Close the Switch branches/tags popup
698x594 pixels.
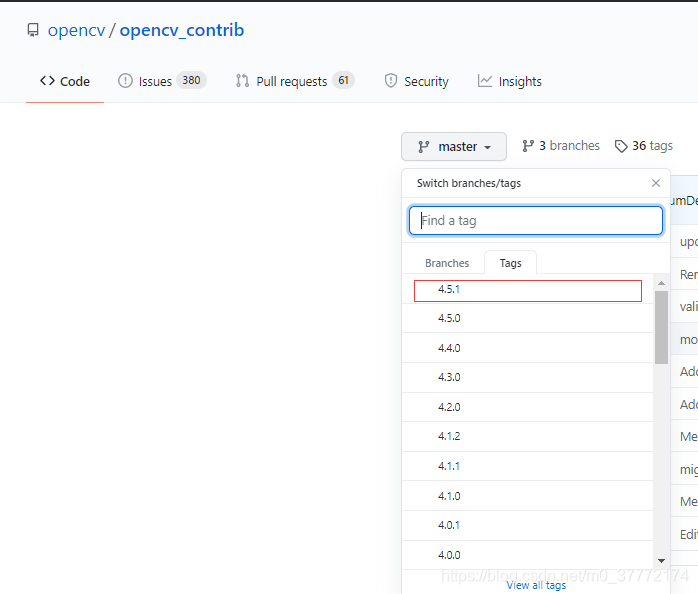tap(656, 183)
